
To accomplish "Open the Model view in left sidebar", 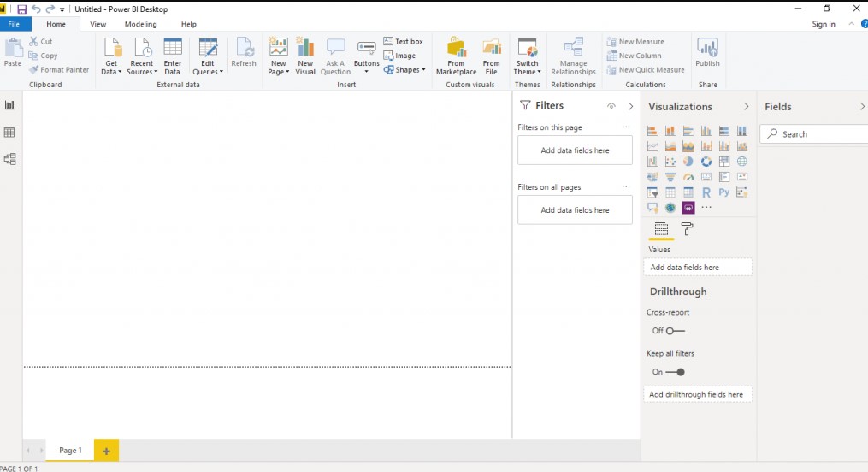I will pos(10,159).
